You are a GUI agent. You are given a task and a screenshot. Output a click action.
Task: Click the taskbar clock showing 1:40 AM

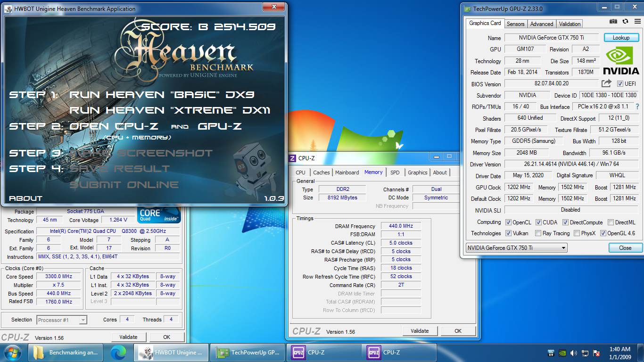pyautogui.click(x=620, y=353)
